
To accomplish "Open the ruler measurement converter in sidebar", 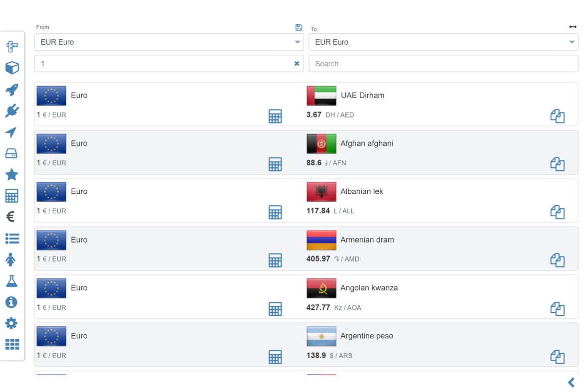I will click(x=12, y=47).
